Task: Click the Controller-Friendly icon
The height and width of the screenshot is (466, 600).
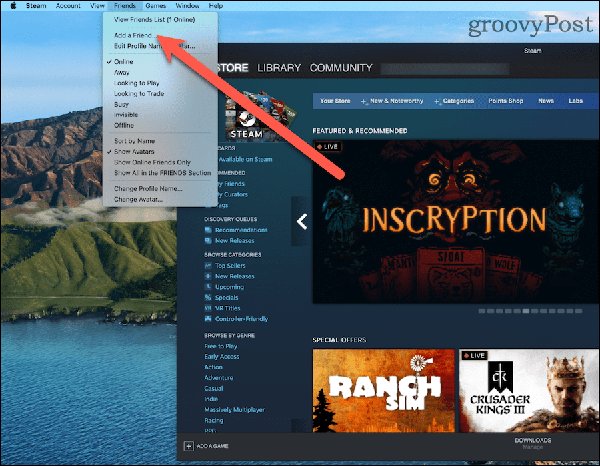Action: (x=208, y=319)
